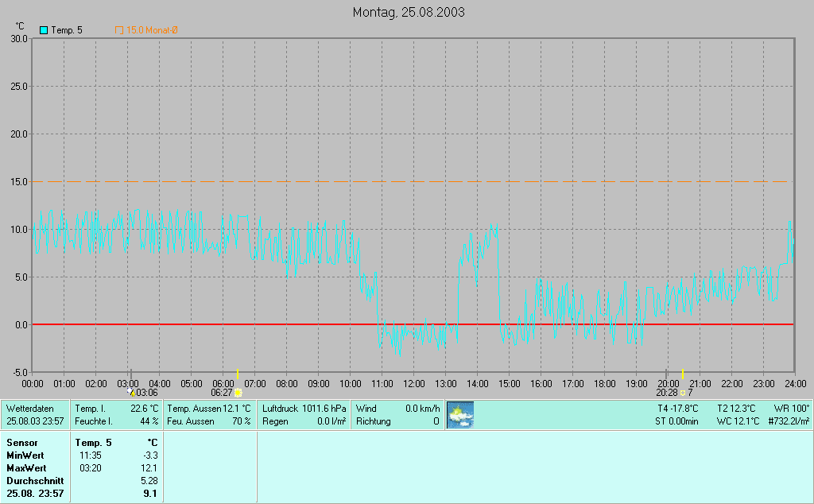The height and width of the screenshot is (504, 814).
Task: Click the chart title Montag, 25.08.2003
Action: 409,12
